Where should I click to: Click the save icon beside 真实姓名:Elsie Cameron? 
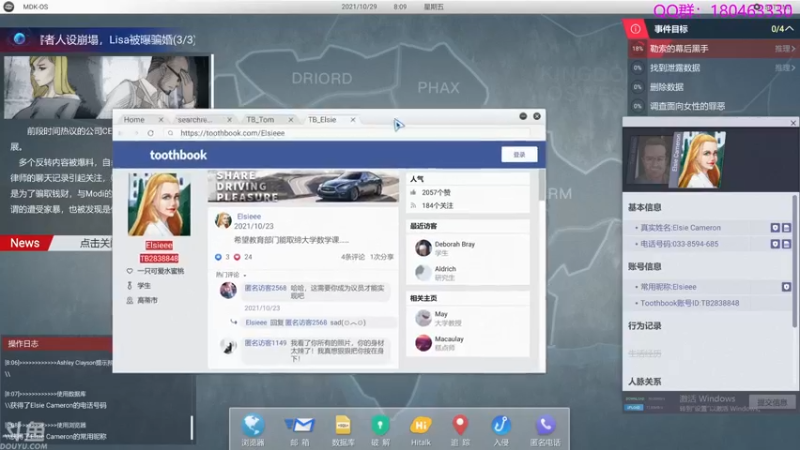(786, 228)
